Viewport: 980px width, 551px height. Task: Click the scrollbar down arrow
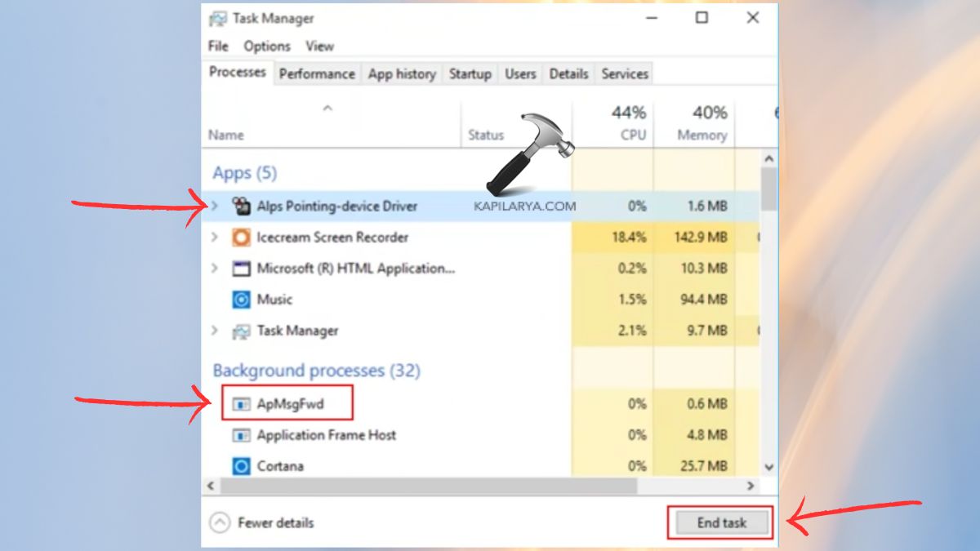pos(768,466)
